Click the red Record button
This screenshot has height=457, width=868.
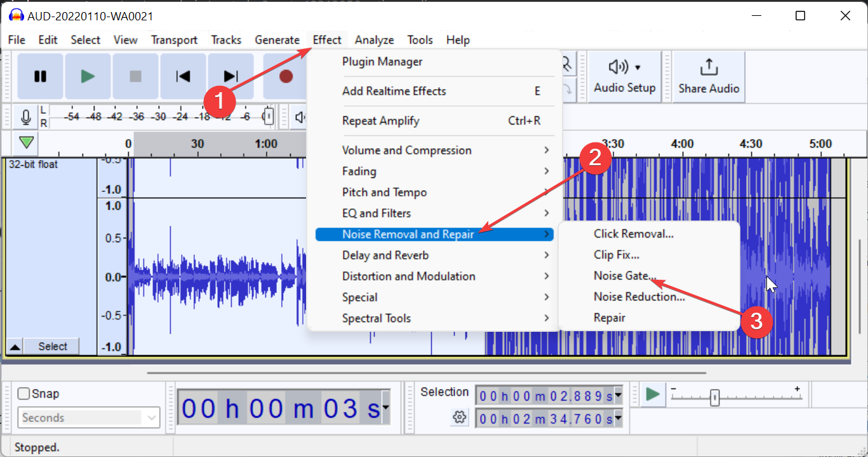coord(284,76)
